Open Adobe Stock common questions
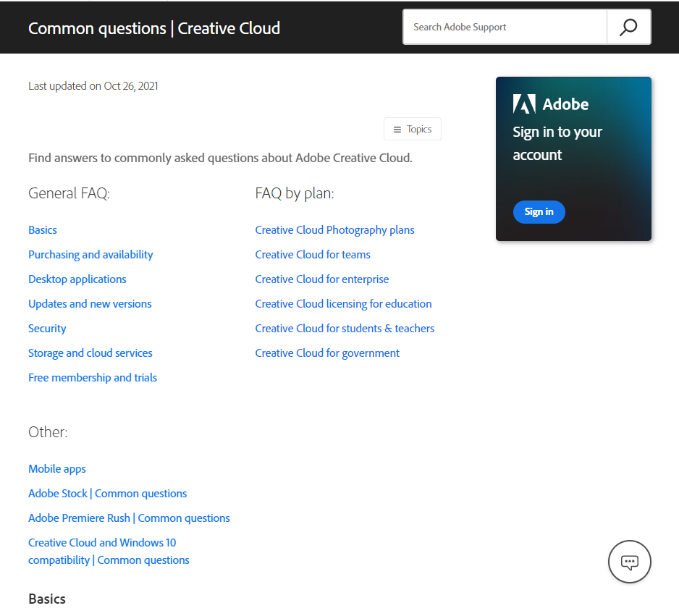 pos(107,494)
